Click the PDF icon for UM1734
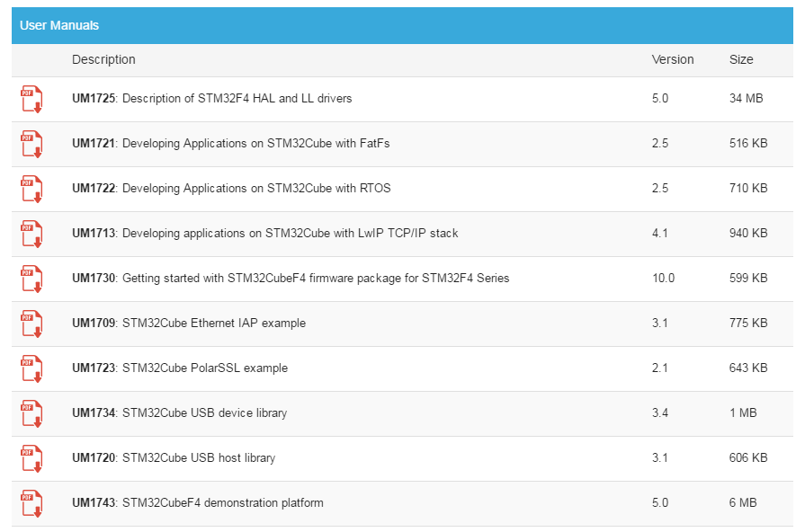 pos(31,413)
